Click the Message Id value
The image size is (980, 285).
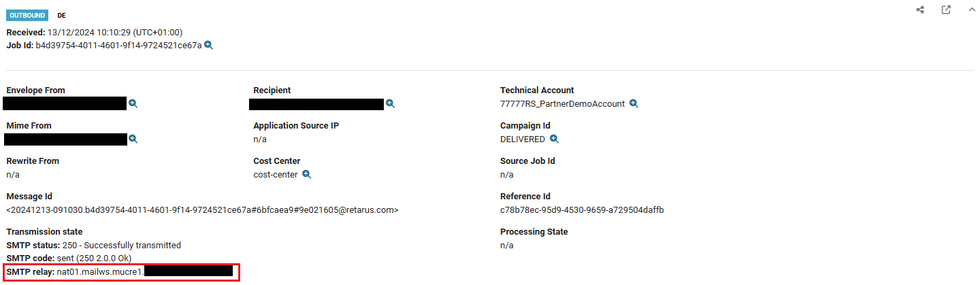click(x=202, y=209)
